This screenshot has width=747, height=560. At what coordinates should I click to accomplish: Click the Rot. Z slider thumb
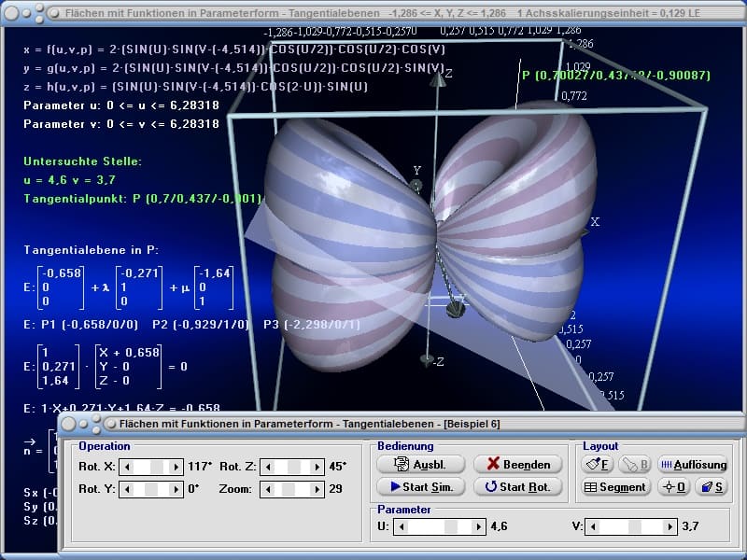tap(294, 467)
